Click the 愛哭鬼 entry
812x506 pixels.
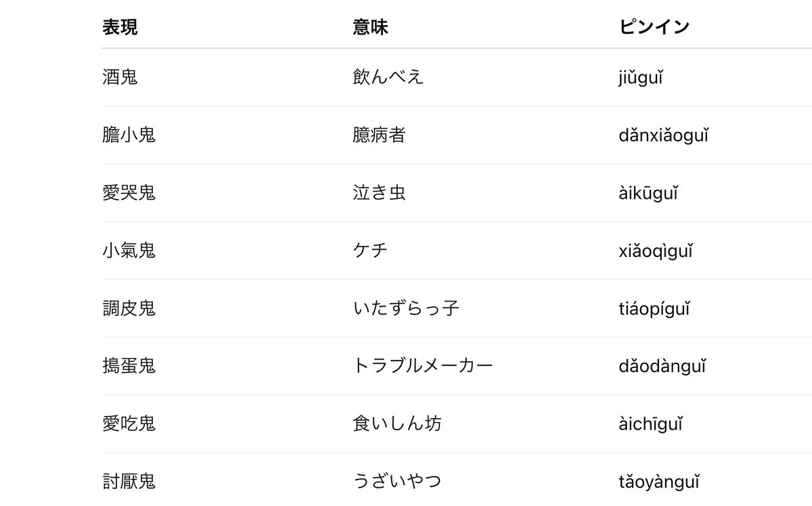(x=129, y=193)
